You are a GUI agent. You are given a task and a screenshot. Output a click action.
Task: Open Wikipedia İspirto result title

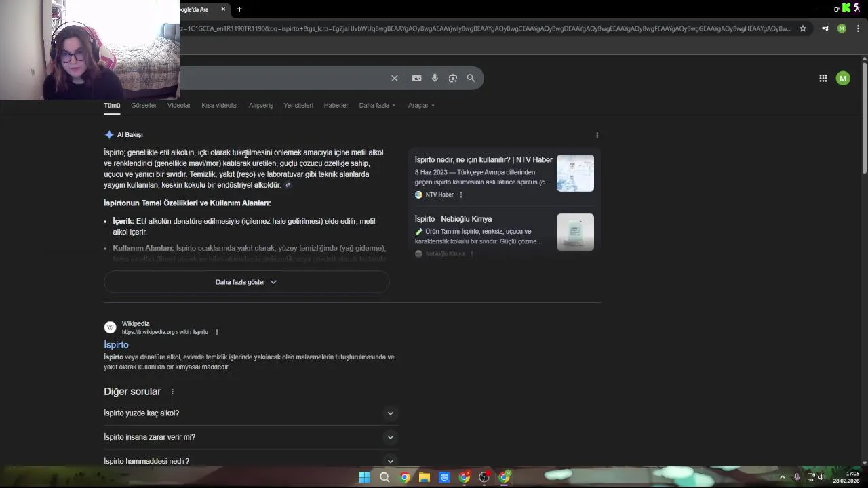coord(116,345)
